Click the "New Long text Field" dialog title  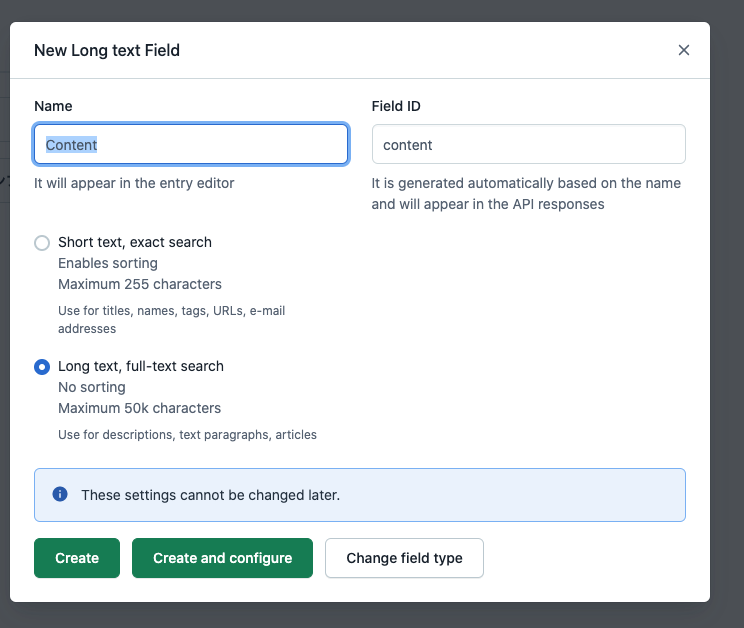click(x=107, y=50)
